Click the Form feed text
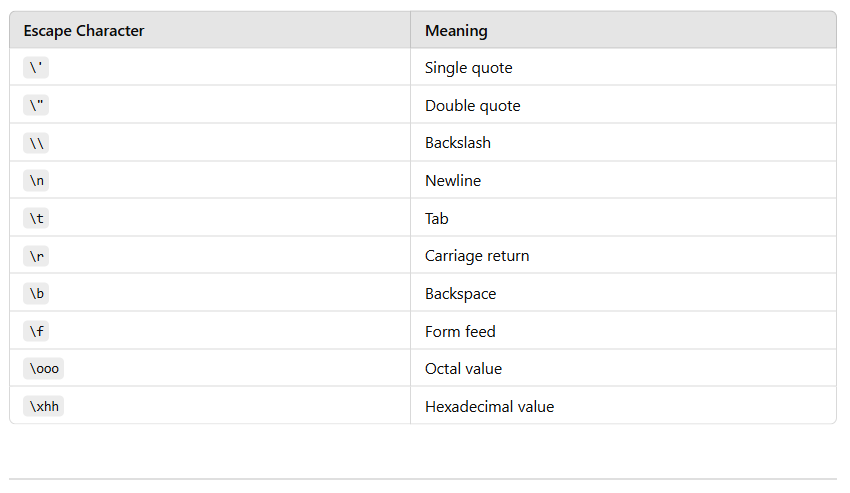 pos(460,331)
